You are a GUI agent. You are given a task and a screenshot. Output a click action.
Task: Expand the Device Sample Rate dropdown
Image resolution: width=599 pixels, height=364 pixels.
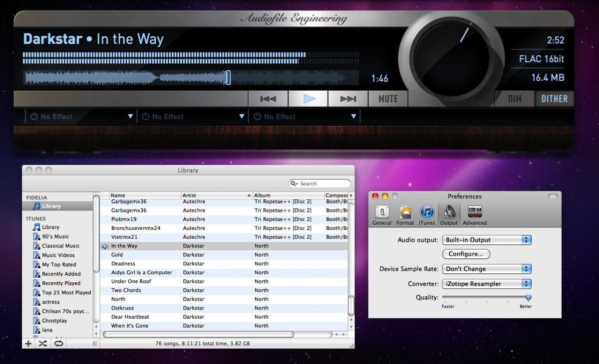487,269
